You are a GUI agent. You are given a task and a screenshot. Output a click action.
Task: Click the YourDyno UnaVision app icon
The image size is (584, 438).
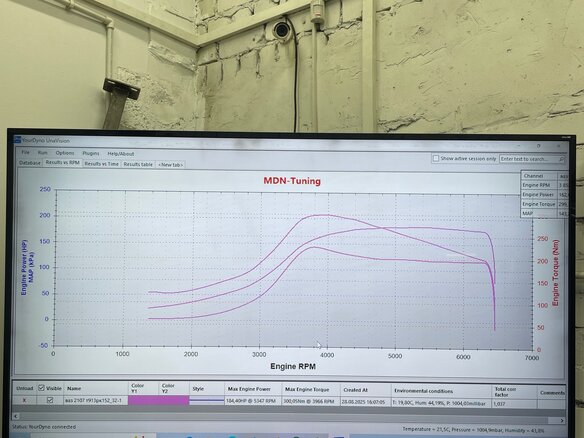pyautogui.click(x=17, y=140)
